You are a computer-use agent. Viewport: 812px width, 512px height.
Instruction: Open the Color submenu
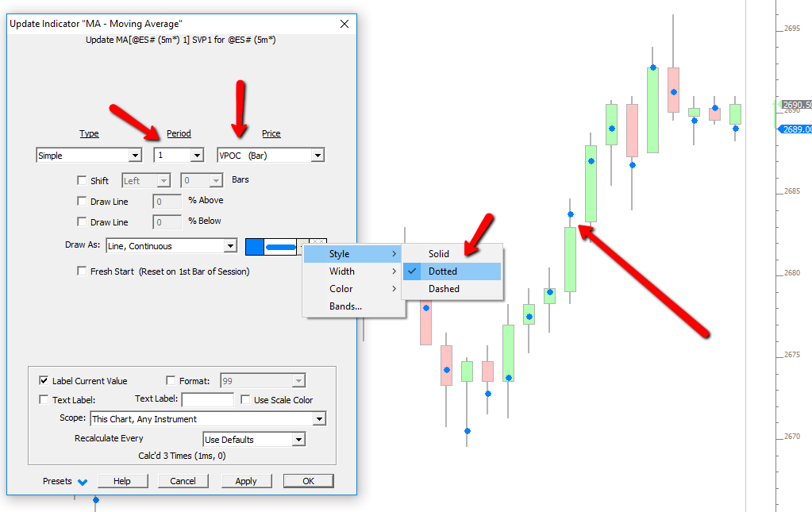click(x=352, y=289)
